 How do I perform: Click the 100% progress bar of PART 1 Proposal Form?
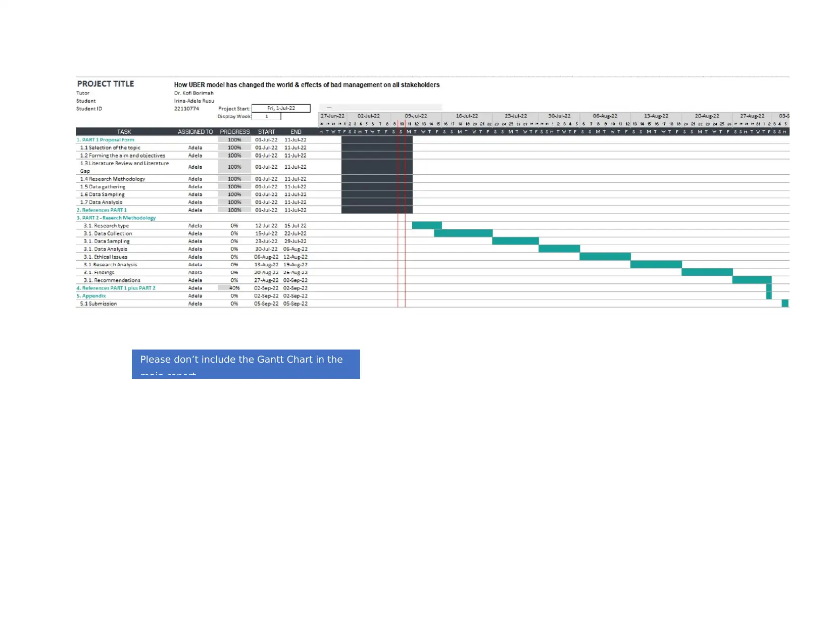point(234,140)
